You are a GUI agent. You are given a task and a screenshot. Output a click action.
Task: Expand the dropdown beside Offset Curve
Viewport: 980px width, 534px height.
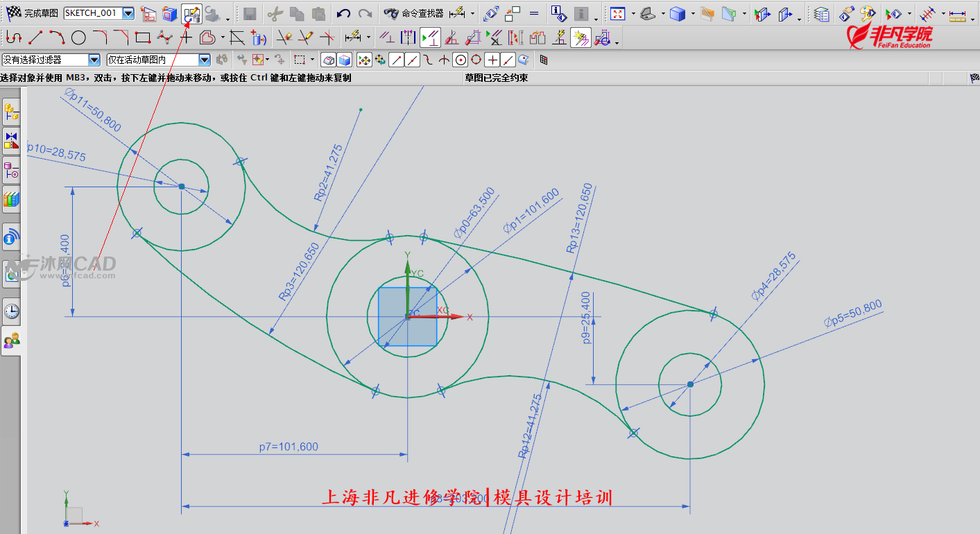pos(223,37)
